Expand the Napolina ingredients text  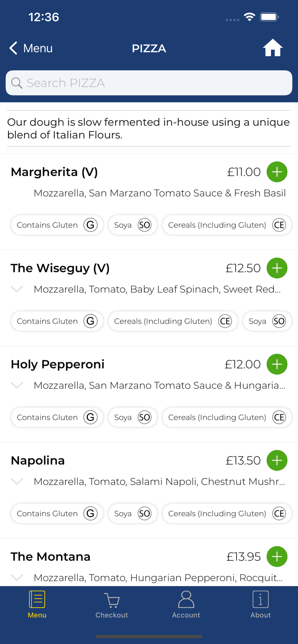16,481
